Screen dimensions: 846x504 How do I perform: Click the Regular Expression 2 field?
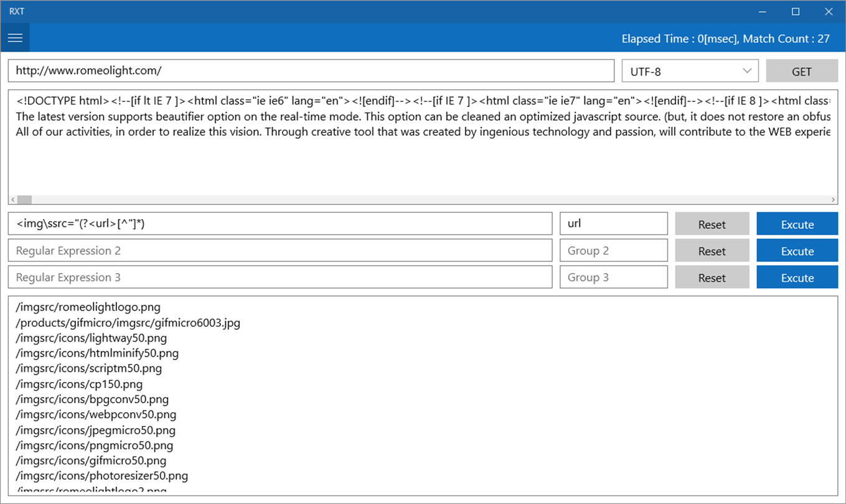[x=280, y=251]
